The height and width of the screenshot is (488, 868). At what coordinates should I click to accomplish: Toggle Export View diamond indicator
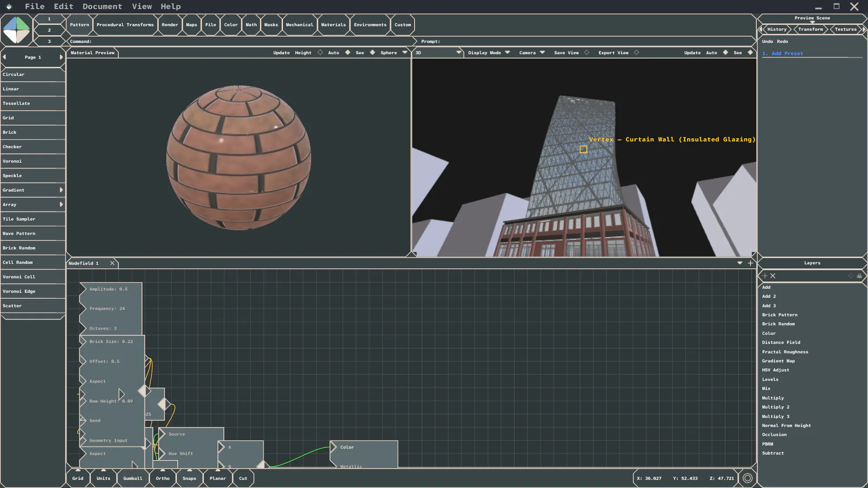[x=637, y=52]
